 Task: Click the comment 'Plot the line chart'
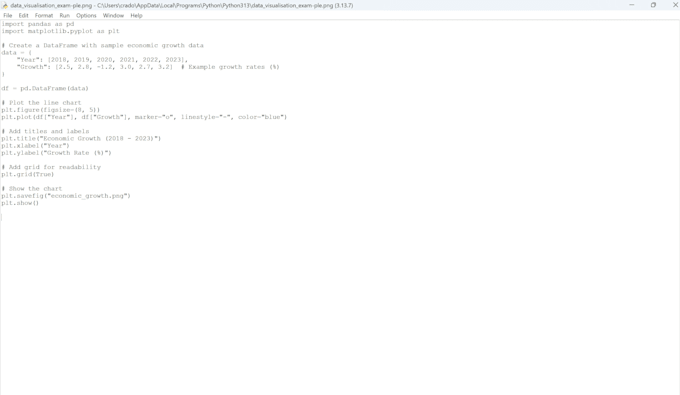[x=41, y=103]
